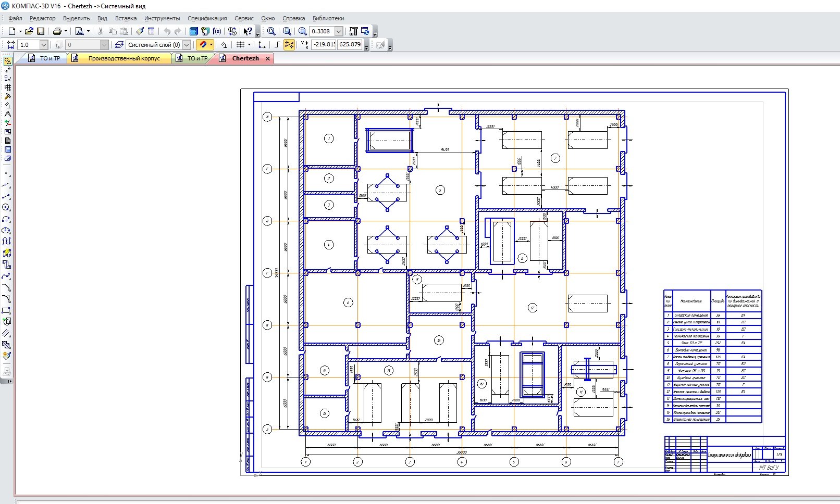Expand the Системный слой (0) layer dropdown
This screenshot has width=840, height=504.
tap(187, 45)
